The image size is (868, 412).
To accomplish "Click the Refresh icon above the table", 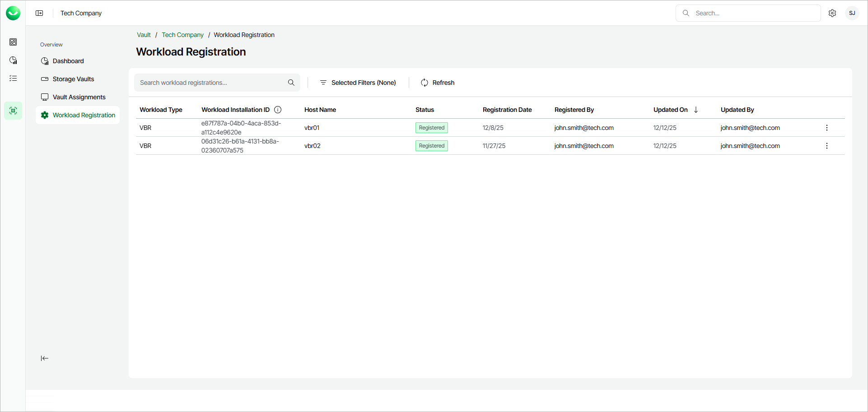I will point(424,83).
